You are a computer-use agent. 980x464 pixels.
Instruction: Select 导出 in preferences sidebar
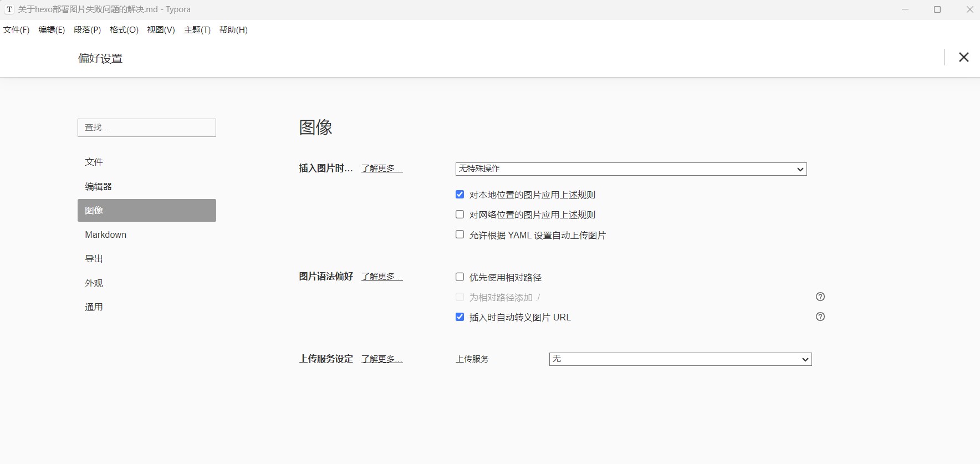[147, 259]
